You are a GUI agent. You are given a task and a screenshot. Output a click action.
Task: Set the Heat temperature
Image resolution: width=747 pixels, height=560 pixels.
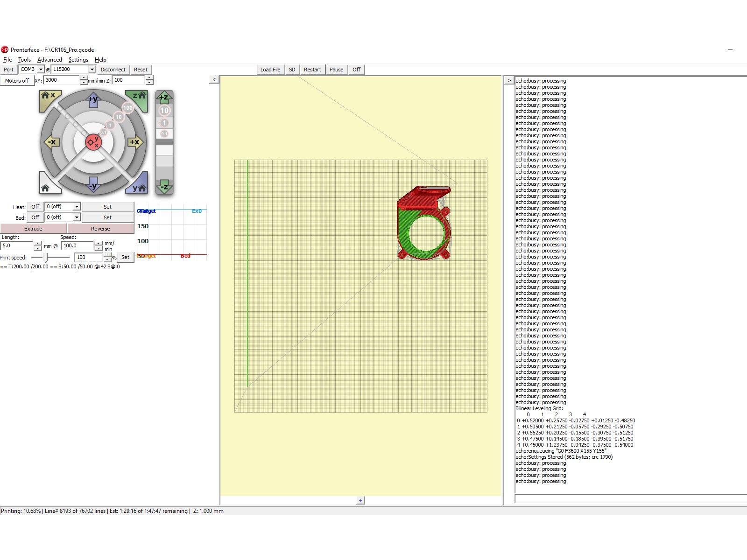107,207
